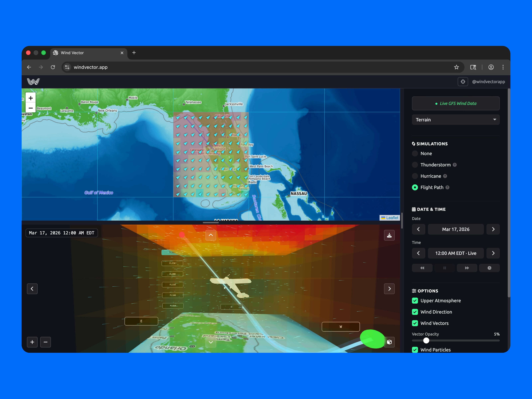
Task: Reset to current time clock icon
Action: click(489, 268)
